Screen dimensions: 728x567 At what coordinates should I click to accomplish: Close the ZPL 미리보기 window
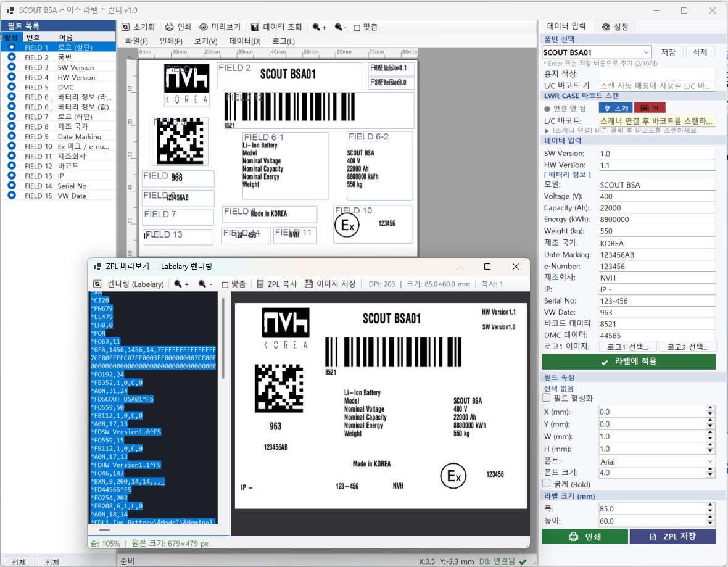tap(515, 266)
